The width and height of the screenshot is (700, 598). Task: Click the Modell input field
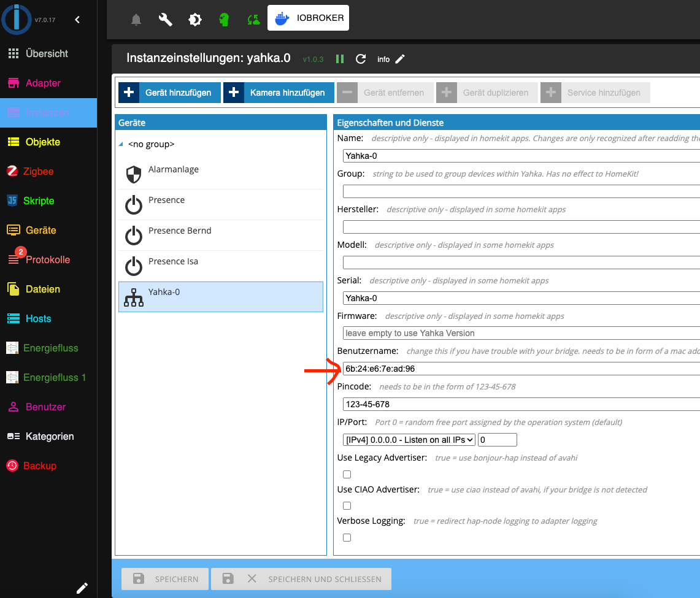(521, 263)
